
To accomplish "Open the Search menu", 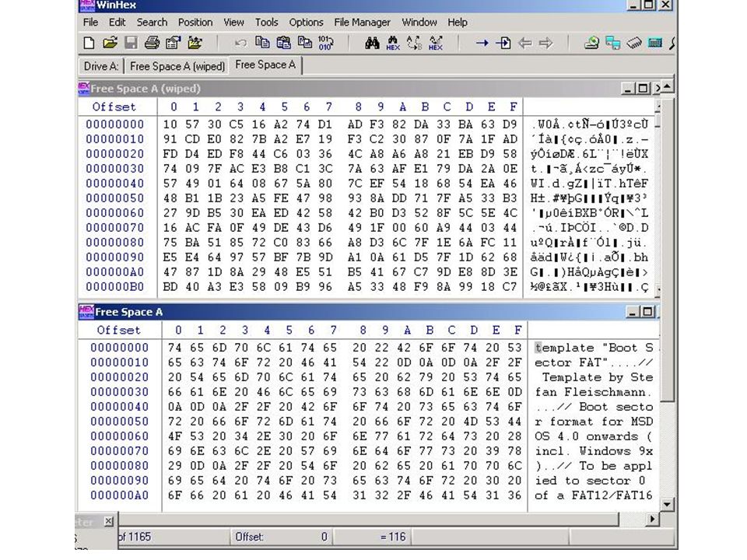I will click(x=152, y=22).
